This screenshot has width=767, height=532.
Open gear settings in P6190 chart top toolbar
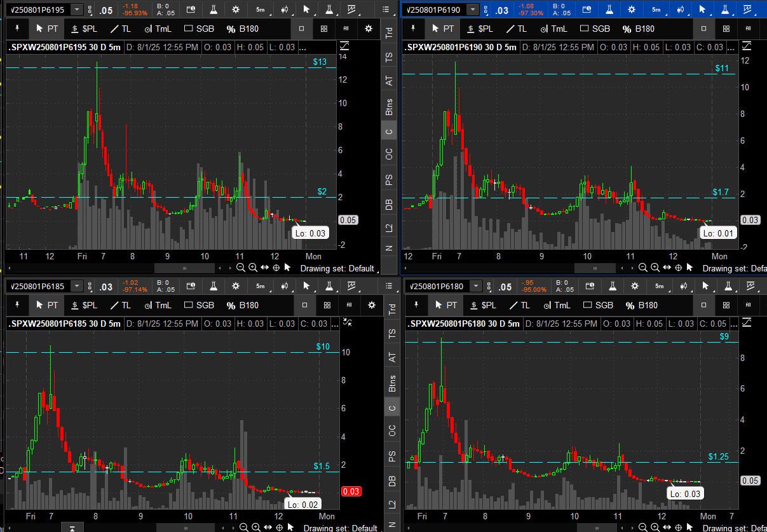point(631,10)
